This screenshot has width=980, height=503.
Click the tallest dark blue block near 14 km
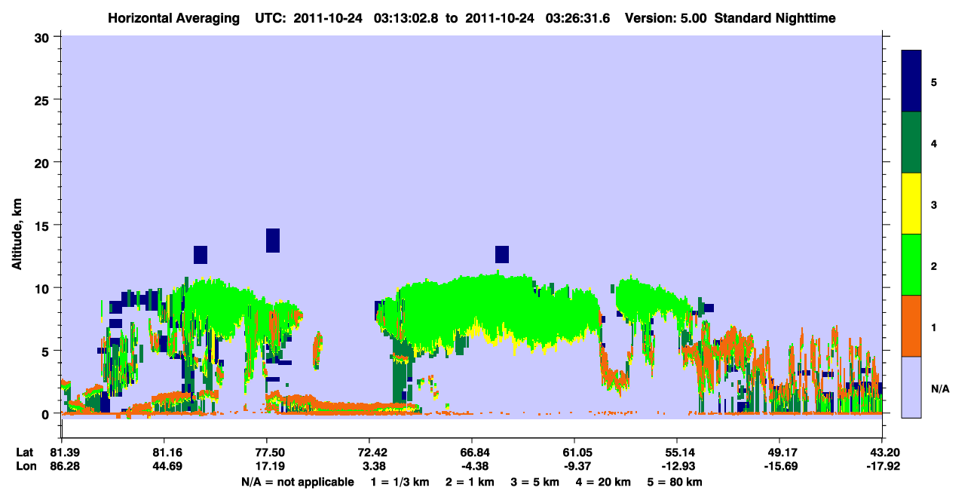273,241
